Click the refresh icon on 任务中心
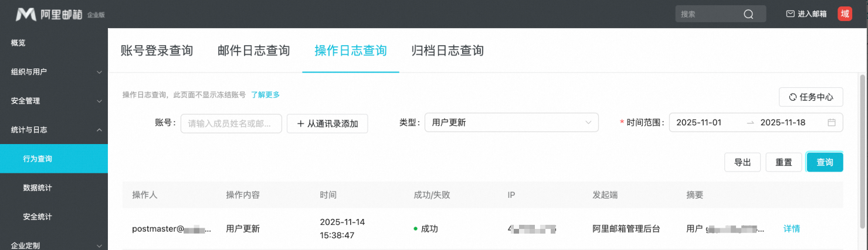The height and width of the screenshot is (250, 868). 793,97
